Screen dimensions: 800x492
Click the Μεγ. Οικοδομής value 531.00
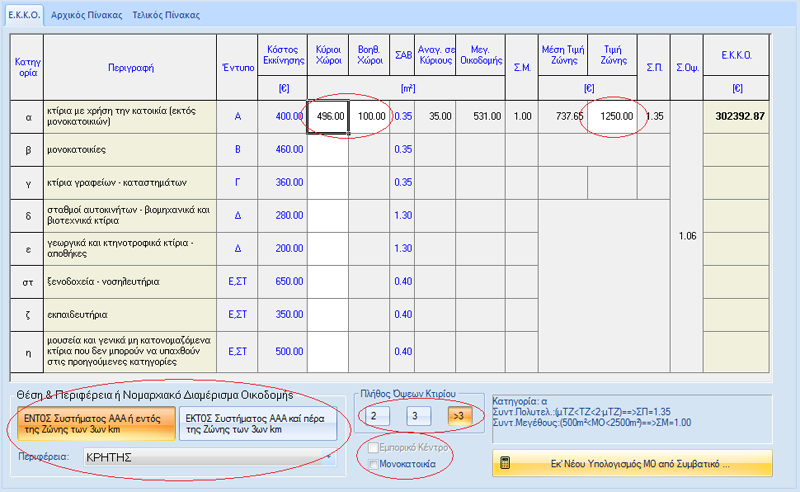point(487,116)
